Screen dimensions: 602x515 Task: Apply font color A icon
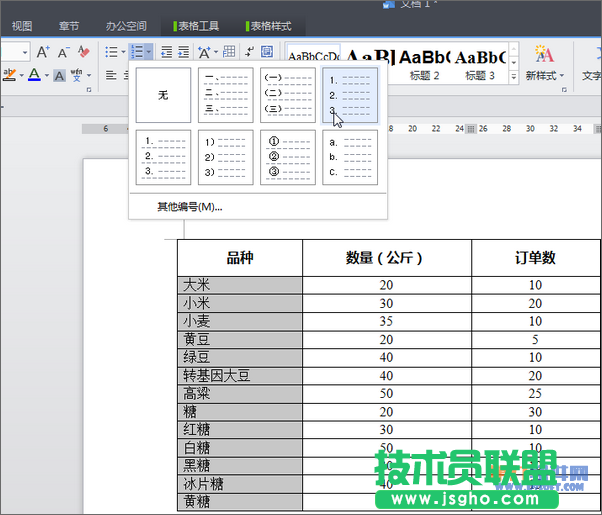click(34, 75)
